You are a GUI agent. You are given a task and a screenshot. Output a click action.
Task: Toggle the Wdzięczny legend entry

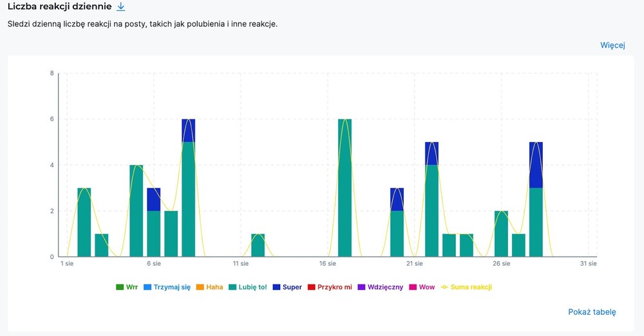coord(380,287)
